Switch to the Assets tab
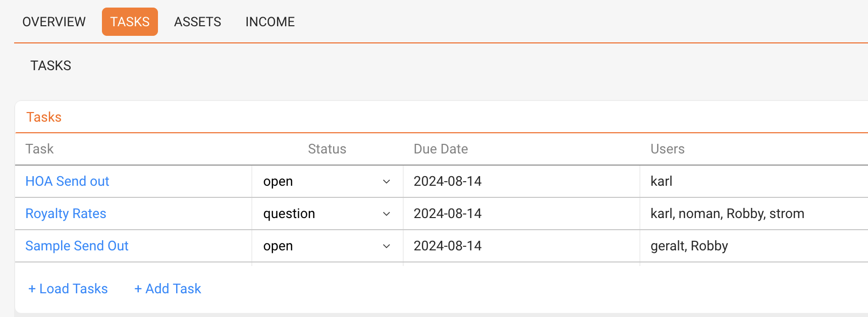 click(197, 22)
